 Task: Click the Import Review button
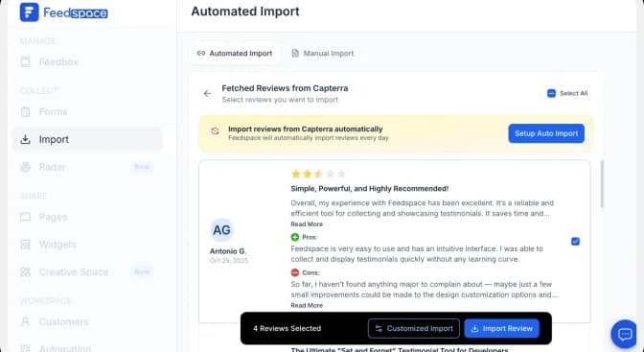click(x=502, y=329)
